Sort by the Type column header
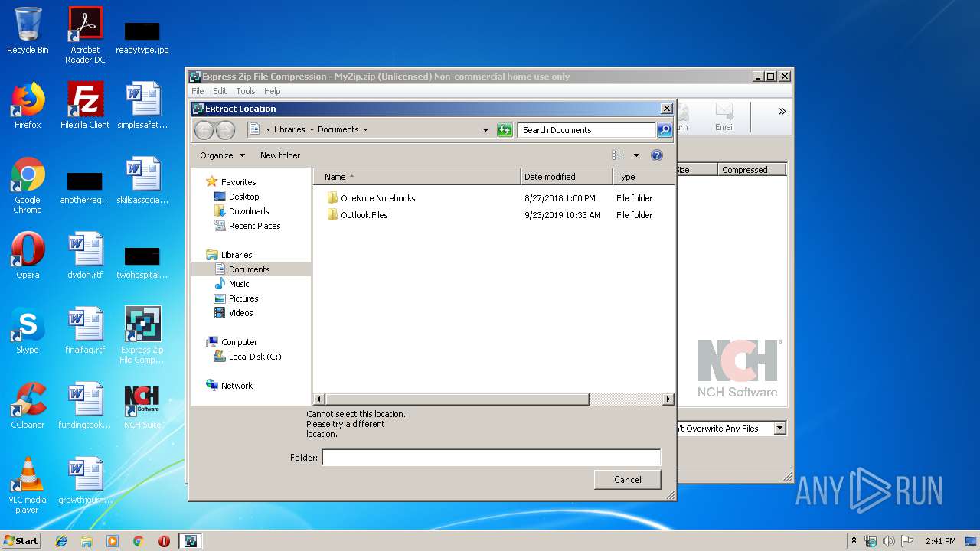Image resolution: width=980 pixels, height=551 pixels. pyautogui.click(x=643, y=177)
